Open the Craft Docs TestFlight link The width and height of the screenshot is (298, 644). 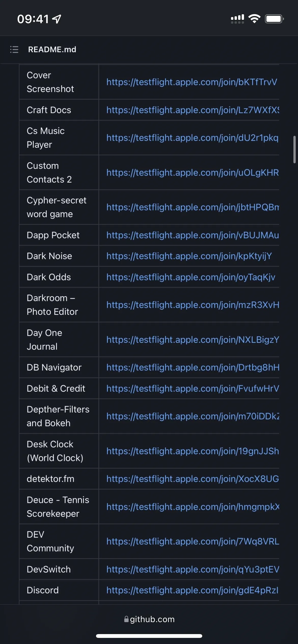(193, 110)
